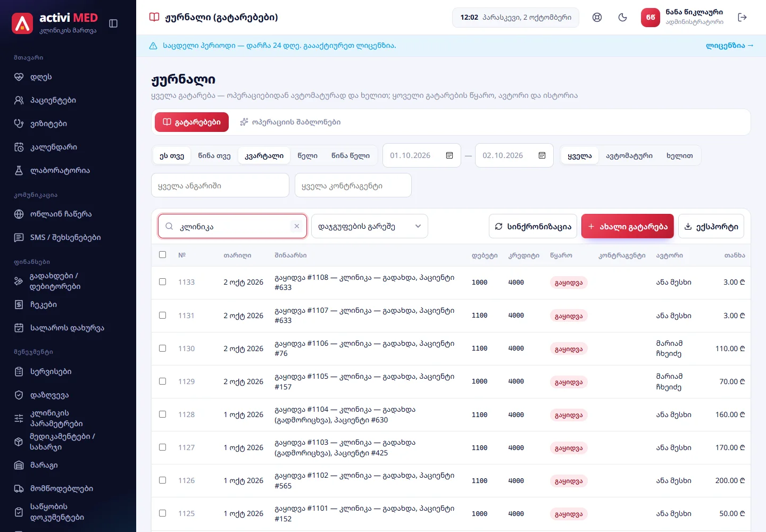
Task: Click the ახალი გატარება button
Action: click(628, 226)
